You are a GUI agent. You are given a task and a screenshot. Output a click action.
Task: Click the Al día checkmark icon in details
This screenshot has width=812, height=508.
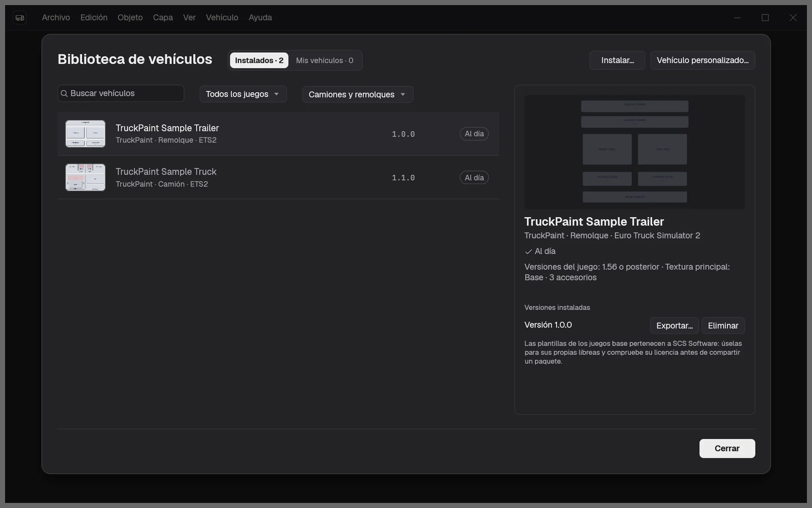click(528, 252)
